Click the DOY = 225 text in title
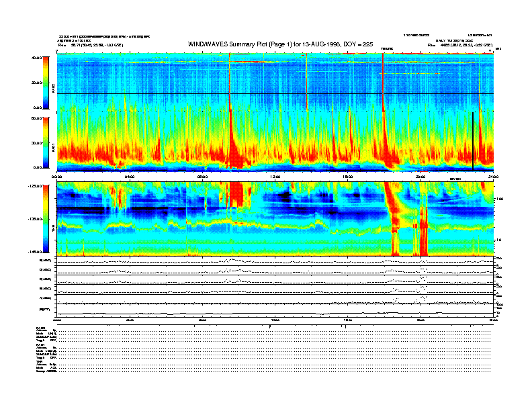Viewport: 532px width, 411px height. (x=358, y=44)
